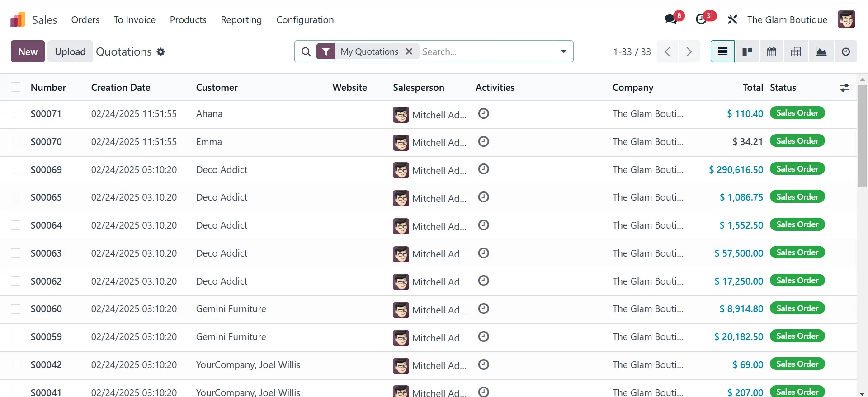
Task: Open the activities clock icon with 31 badge
Action: pyautogui.click(x=702, y=19)
